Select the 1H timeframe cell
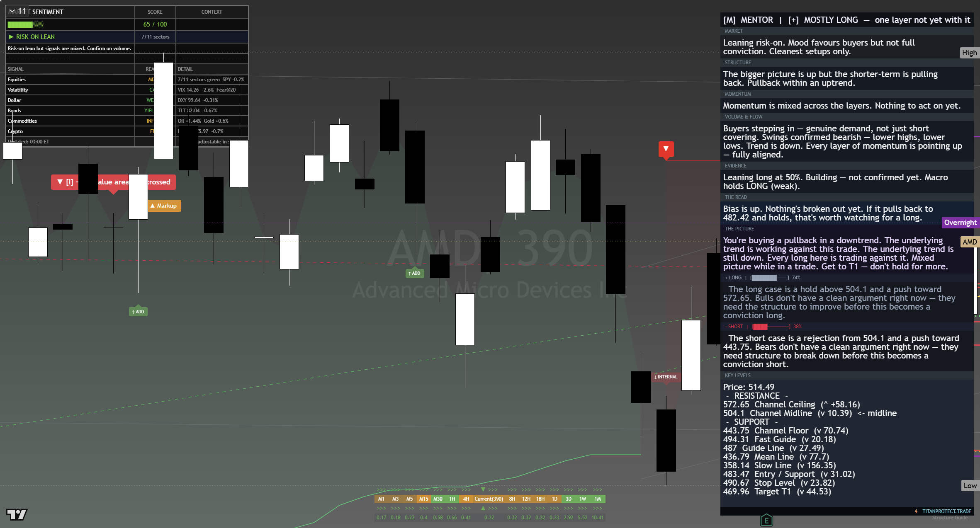The height and width of the screenshot is (528, 980). pyautogui.click(x=452, y=499)
